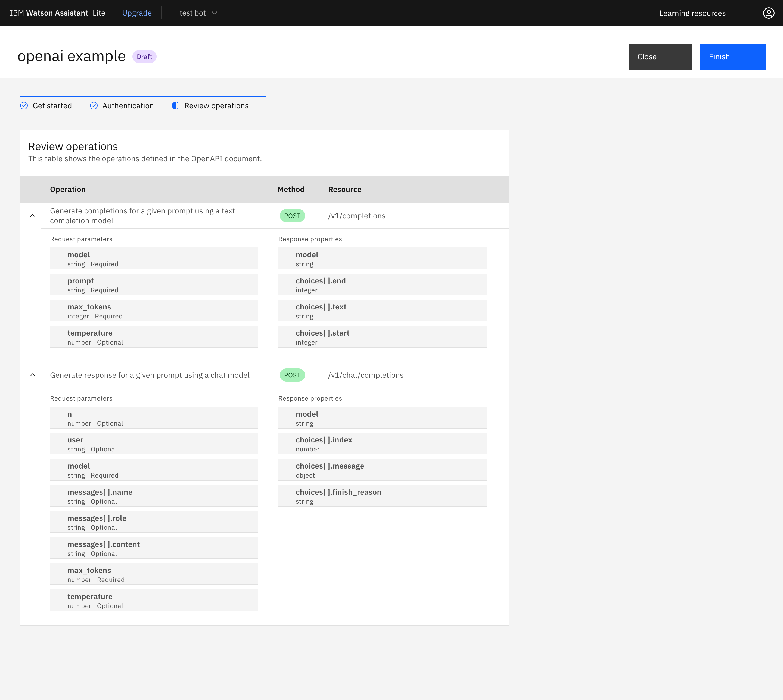This screenshot has height=700, width=783.
Task: Click the Draft status tag
Action: 144,57
